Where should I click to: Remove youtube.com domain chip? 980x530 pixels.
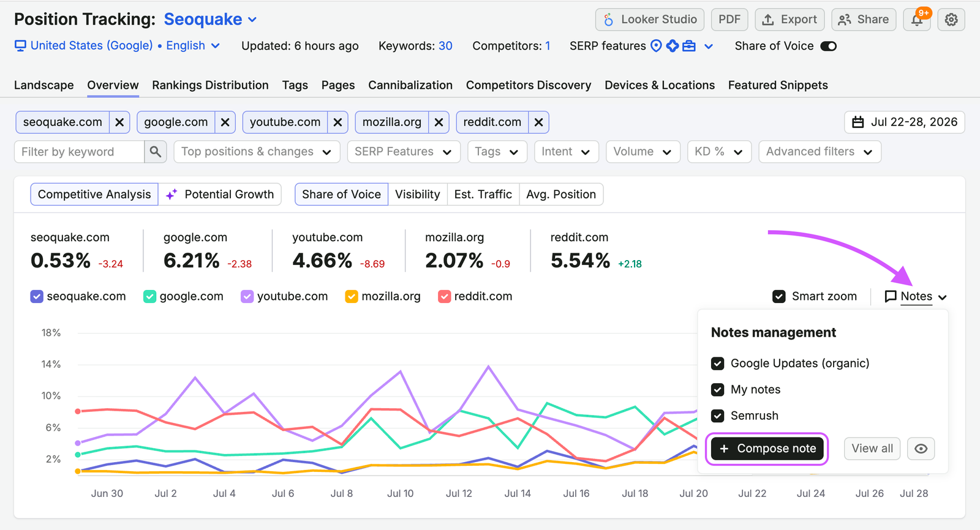click(x=337, y=122)
